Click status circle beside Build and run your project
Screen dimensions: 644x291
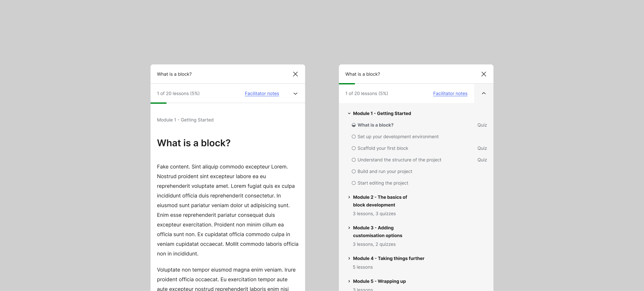(x=354, y=171)
